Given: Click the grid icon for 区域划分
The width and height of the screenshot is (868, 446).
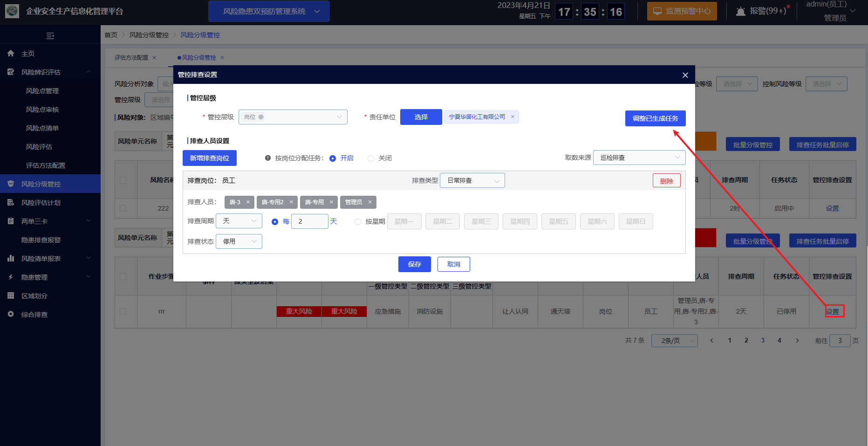Looking at the screenshot, I should [11, 296].
